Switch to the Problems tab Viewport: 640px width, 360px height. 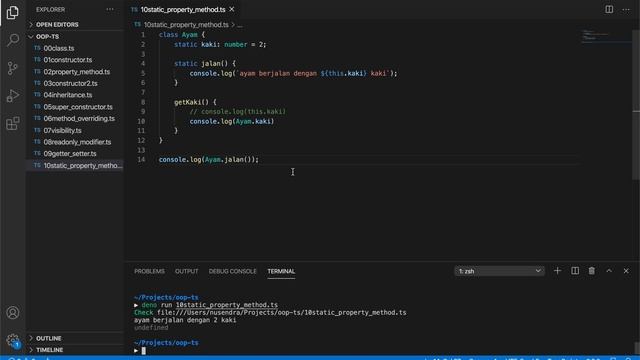click(x=149, y=271)
